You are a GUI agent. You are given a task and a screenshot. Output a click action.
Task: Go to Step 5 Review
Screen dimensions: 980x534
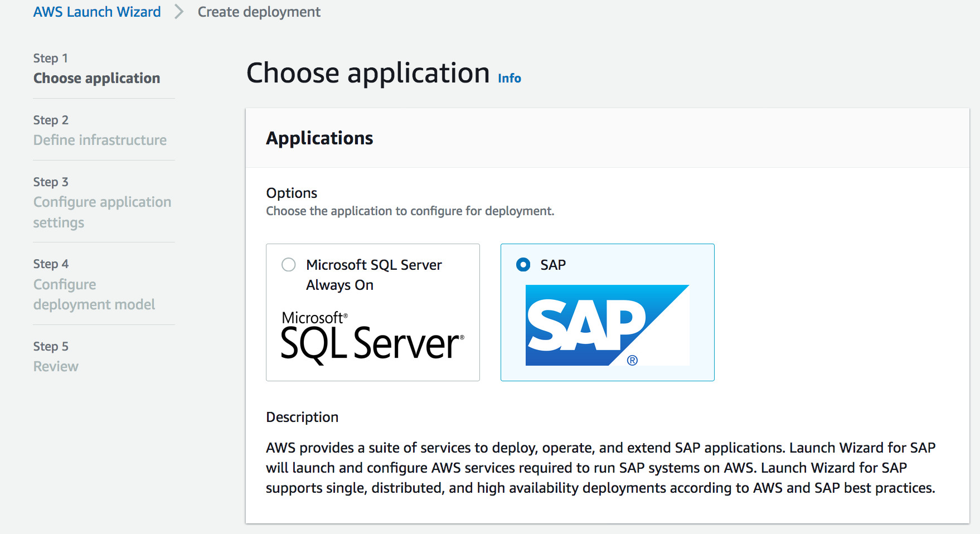(x=56, y=366)
